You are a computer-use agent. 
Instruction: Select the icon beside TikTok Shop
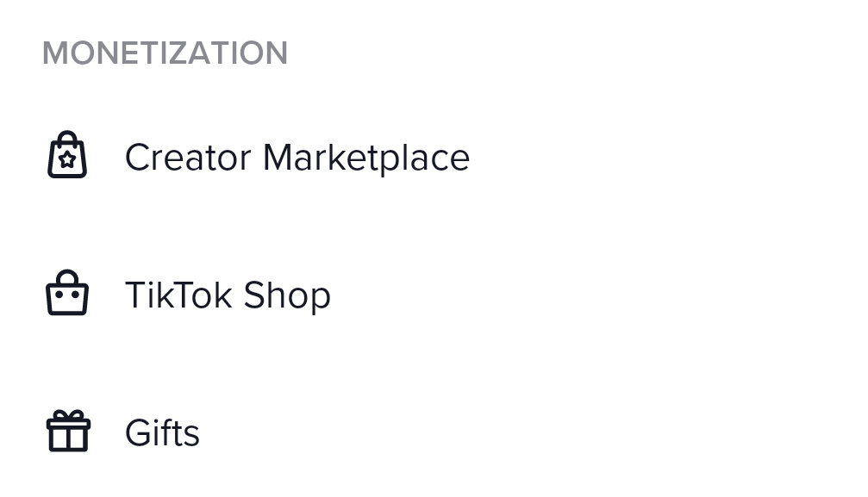click(67, 293)
